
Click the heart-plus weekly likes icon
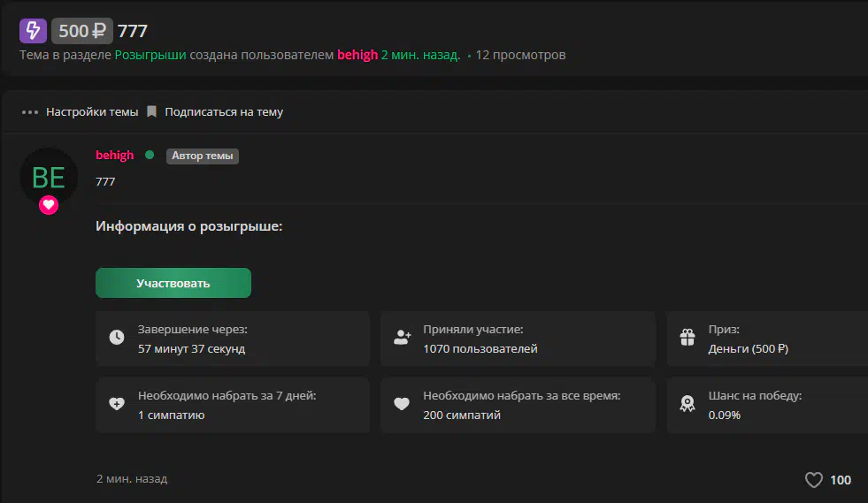click(117, 404)
